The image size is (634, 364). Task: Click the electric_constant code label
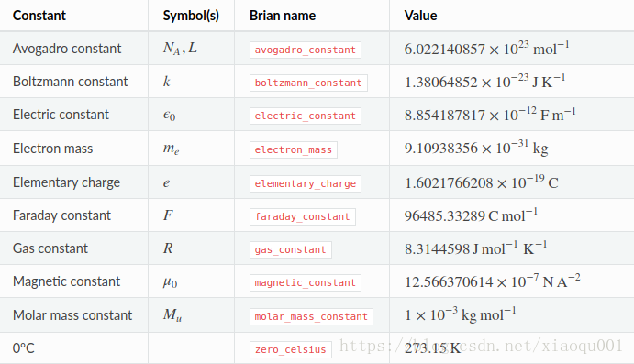(x=306, y=116)
